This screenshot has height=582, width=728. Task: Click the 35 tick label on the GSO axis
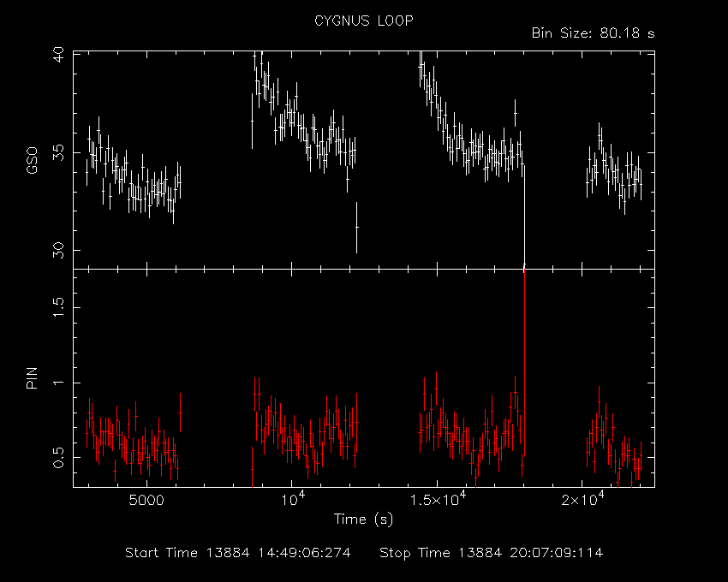tap(59, 152)
